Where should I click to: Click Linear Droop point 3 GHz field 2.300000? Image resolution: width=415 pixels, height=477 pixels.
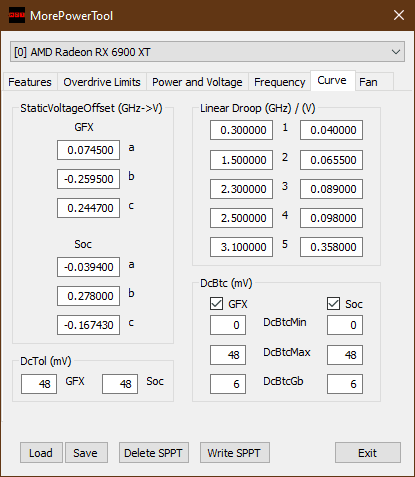(241, 189)
